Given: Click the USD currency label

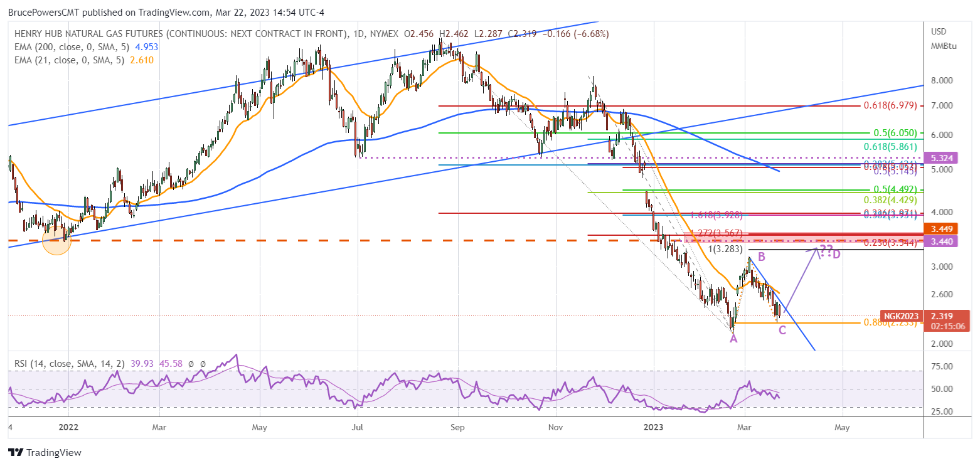Looking at the screenshot, I should click(939, 31).
